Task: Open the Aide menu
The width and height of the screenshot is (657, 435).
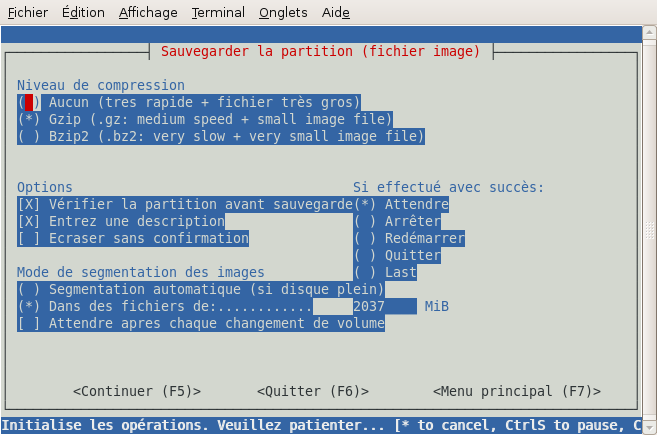Action: pyautogui.click(x=336, y=13)
